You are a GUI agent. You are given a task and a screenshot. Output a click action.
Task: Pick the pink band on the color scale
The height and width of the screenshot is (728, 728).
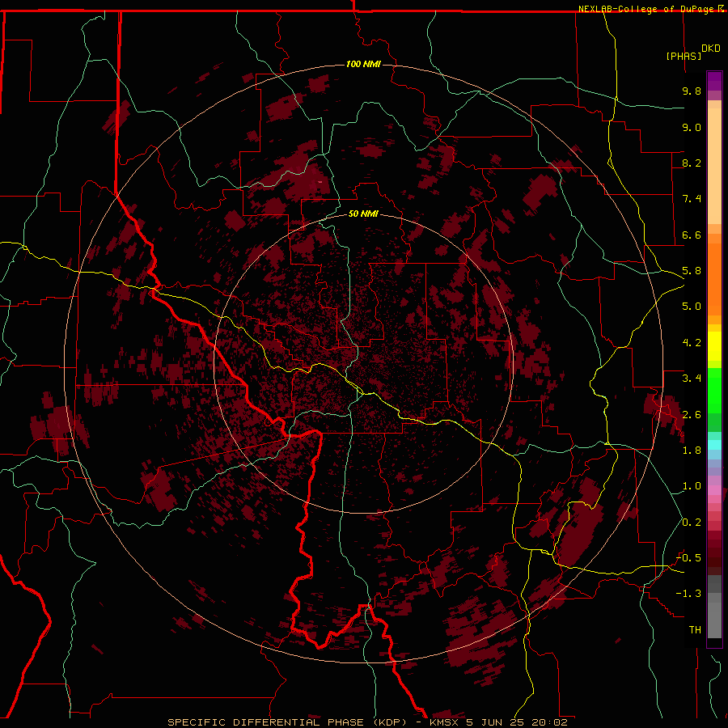click(714, 490)
